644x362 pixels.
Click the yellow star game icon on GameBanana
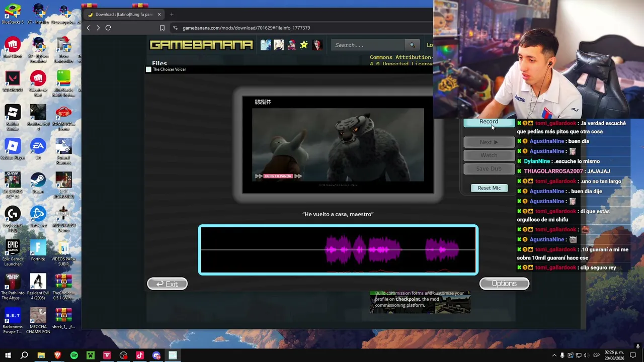click(x=304, y=45)
